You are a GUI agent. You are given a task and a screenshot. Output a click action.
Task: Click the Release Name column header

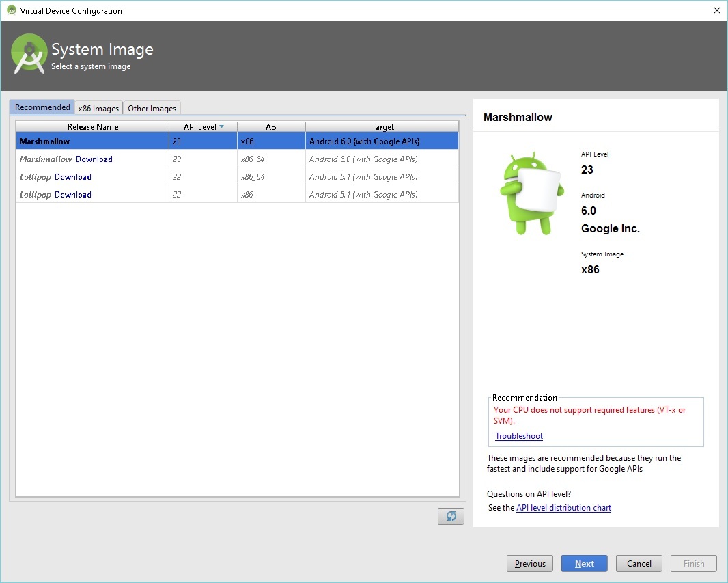pos(93,127)
